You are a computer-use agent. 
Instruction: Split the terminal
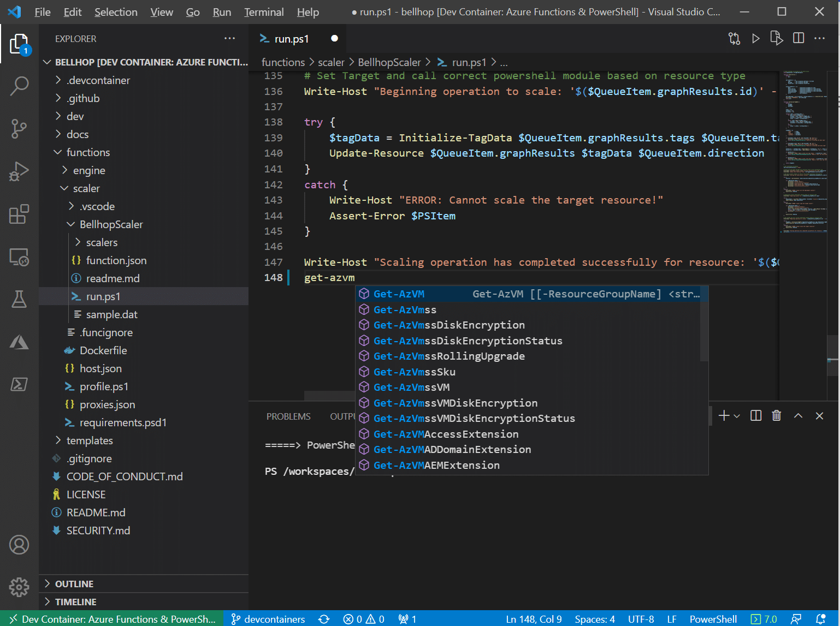(x=755, y=415)
